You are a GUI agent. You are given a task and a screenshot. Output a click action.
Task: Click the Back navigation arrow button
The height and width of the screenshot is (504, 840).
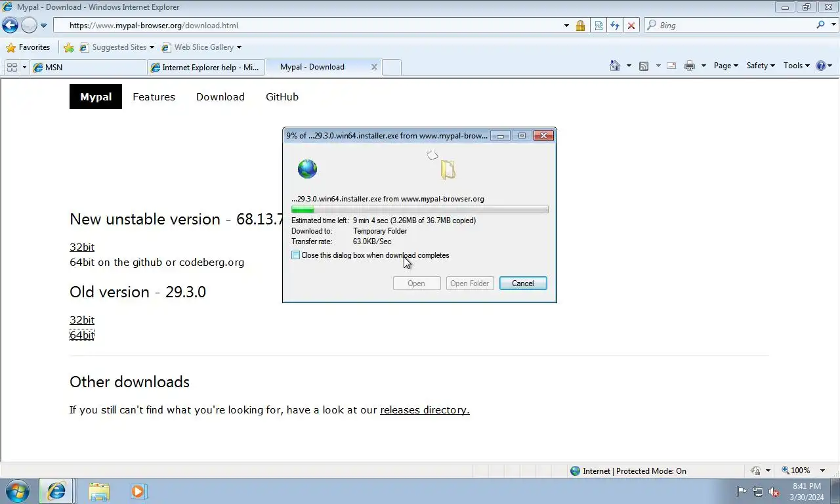(10, 26)
